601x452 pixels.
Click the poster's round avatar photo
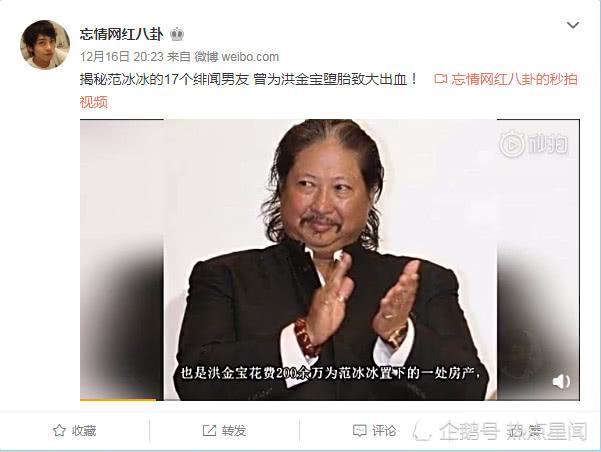[x=45, y=44]
